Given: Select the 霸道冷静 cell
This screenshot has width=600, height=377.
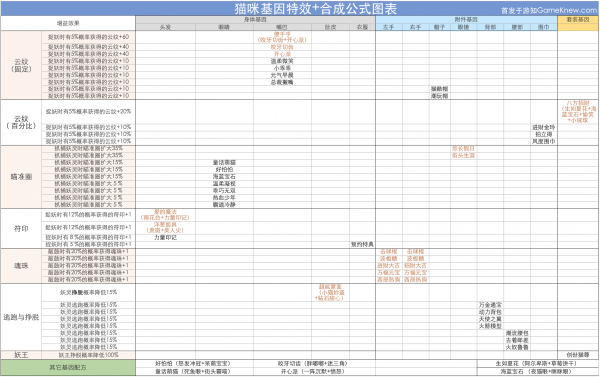Looking at the screenshot, I should click(x=224, y=204).
